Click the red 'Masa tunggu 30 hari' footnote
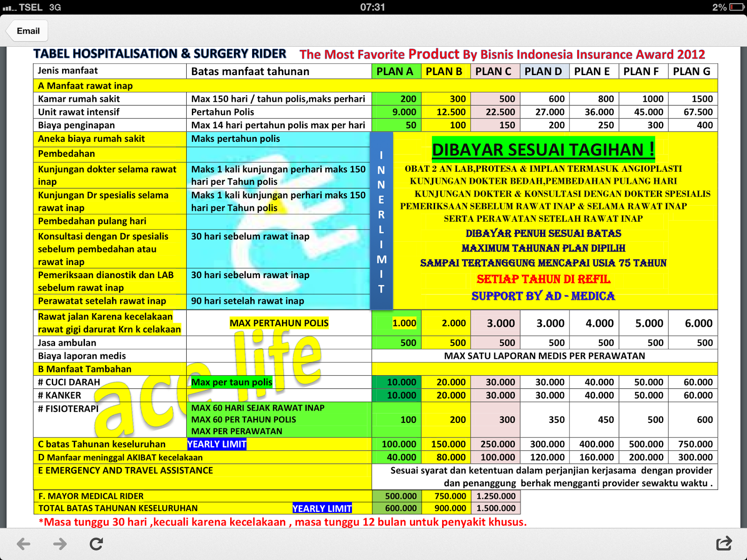 click(282, 522)
